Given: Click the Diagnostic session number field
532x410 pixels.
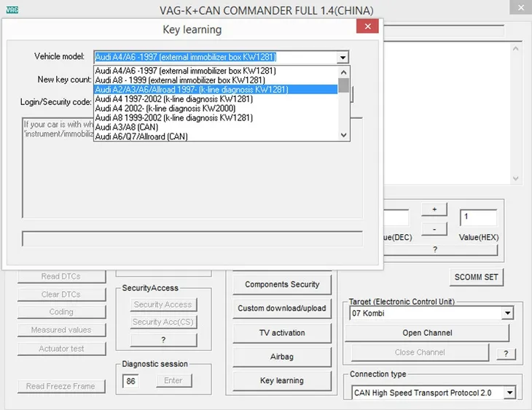Looking at the screenshot, I should [130, 381].
